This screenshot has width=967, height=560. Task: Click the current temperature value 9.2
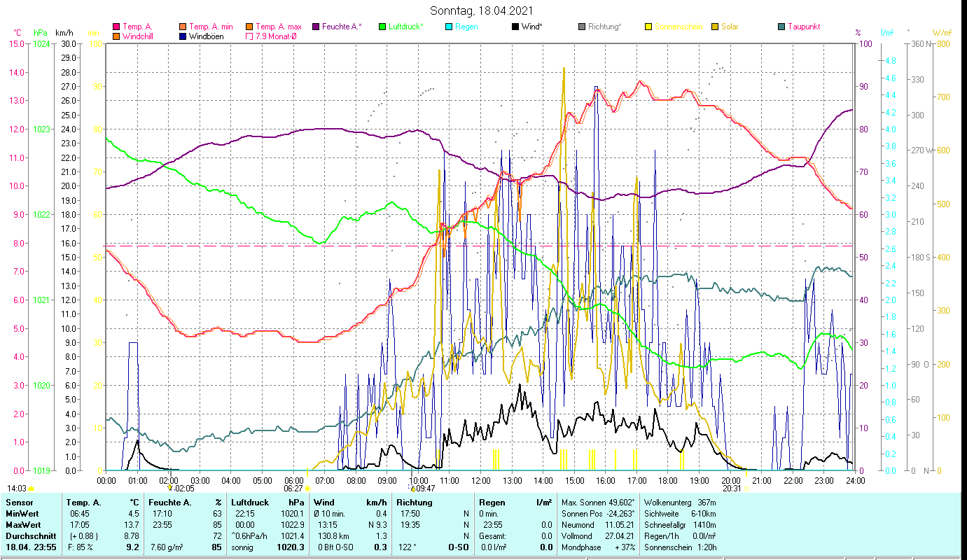click(x=132, y=547)
